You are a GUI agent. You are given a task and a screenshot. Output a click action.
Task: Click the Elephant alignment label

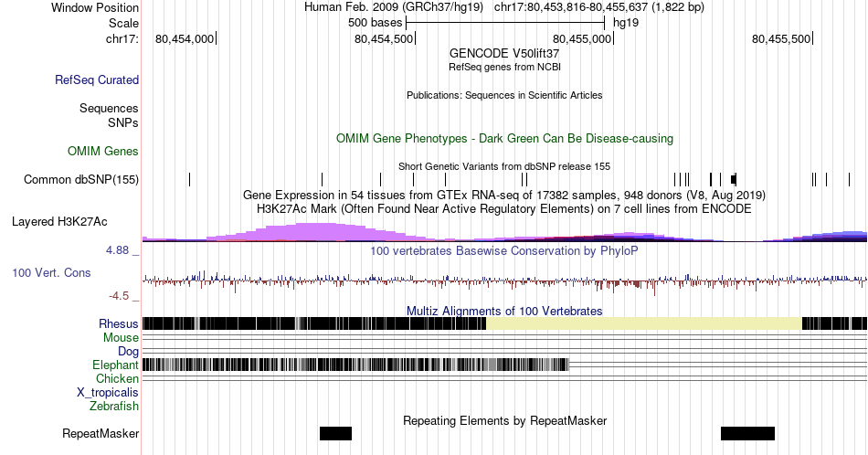116,365
